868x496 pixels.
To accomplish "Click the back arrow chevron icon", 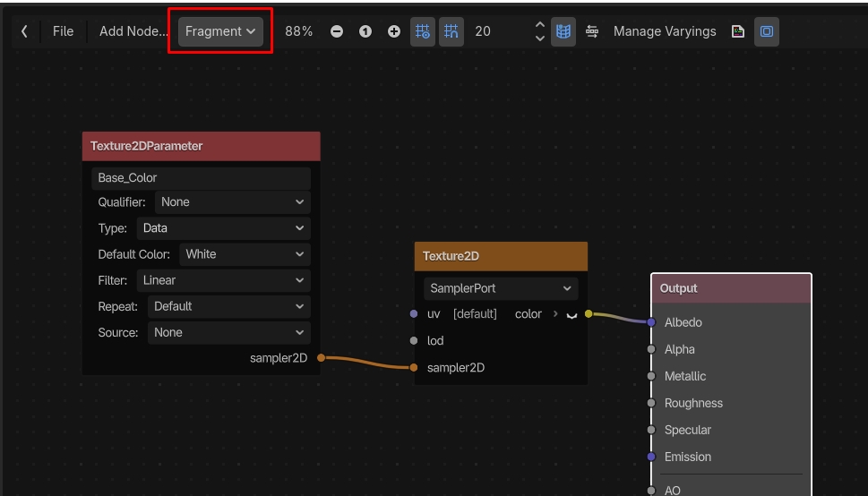I will pos(24,31).
